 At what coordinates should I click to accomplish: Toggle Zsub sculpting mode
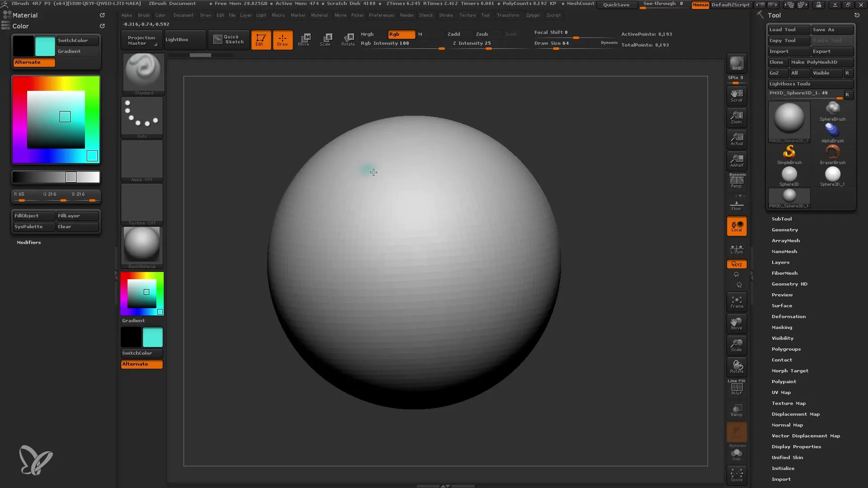tap(481, 34)
